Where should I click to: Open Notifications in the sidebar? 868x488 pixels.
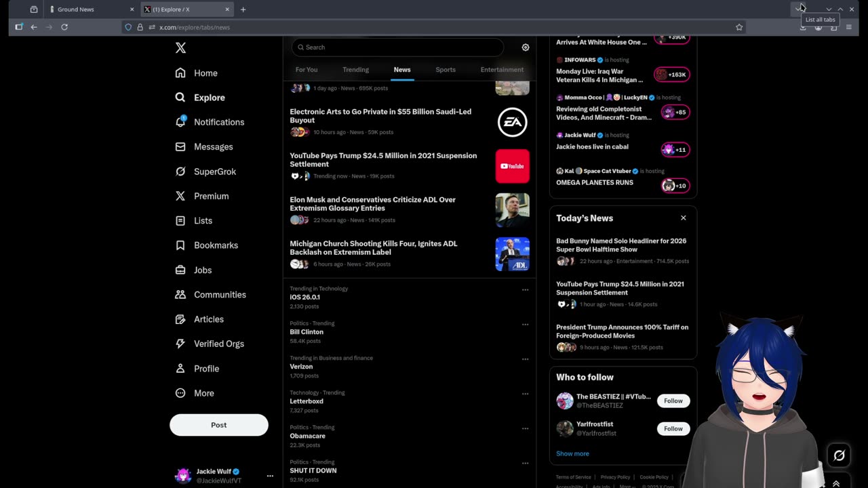(210, 122)
